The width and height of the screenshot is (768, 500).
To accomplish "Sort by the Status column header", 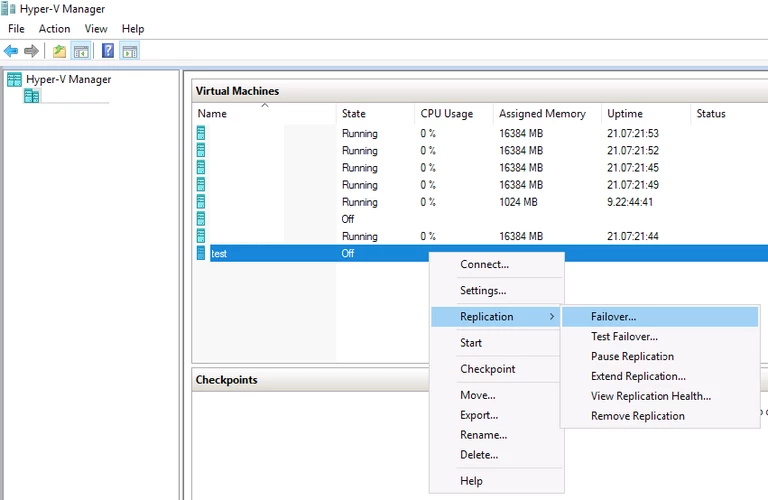I will [x=729, y=114].
